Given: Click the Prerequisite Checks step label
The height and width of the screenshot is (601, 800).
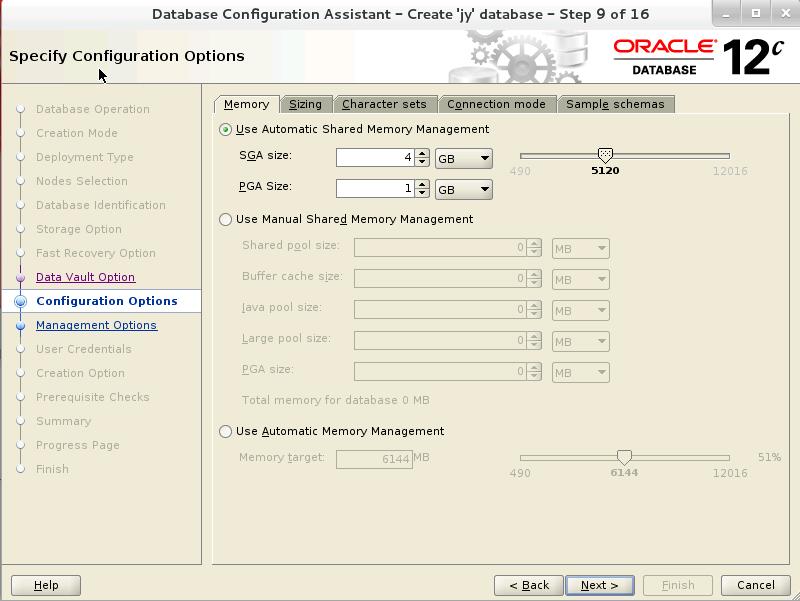Looking at the screenshot, I should point(93,397).
